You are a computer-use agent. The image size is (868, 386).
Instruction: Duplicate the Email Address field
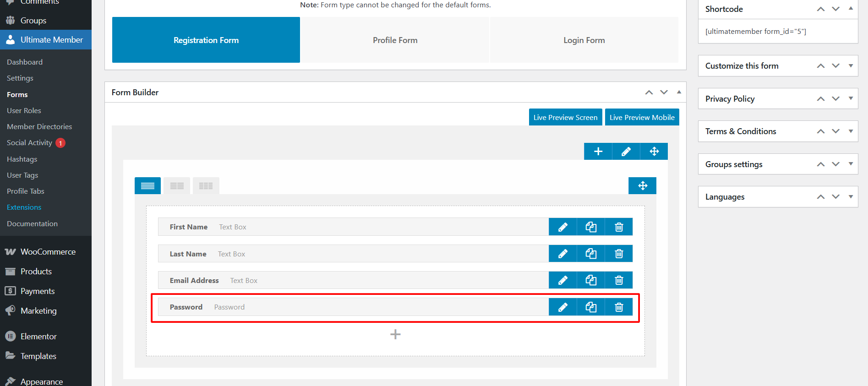[x=591, y=280]
